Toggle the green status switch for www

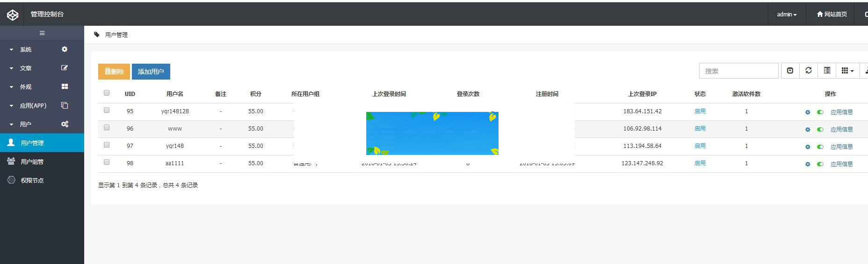pos(820,130)
